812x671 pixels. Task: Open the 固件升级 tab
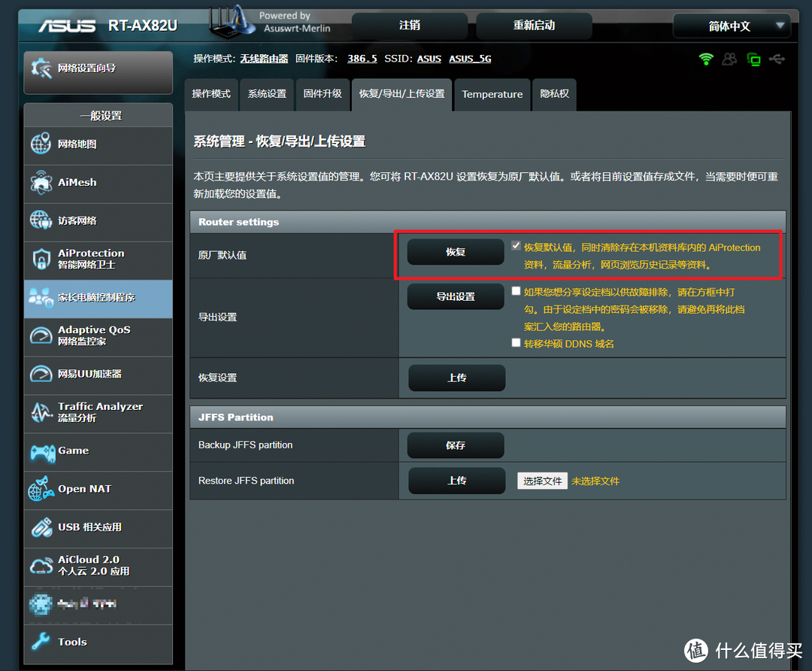click(323, 94)
